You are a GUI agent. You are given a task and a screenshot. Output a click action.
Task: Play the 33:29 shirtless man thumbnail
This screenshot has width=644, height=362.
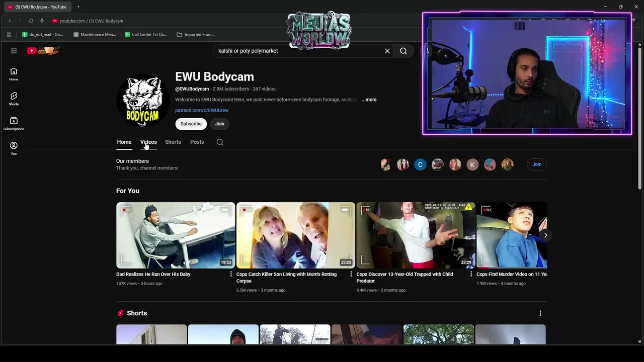pyautogui.click(x=416, y=235)
